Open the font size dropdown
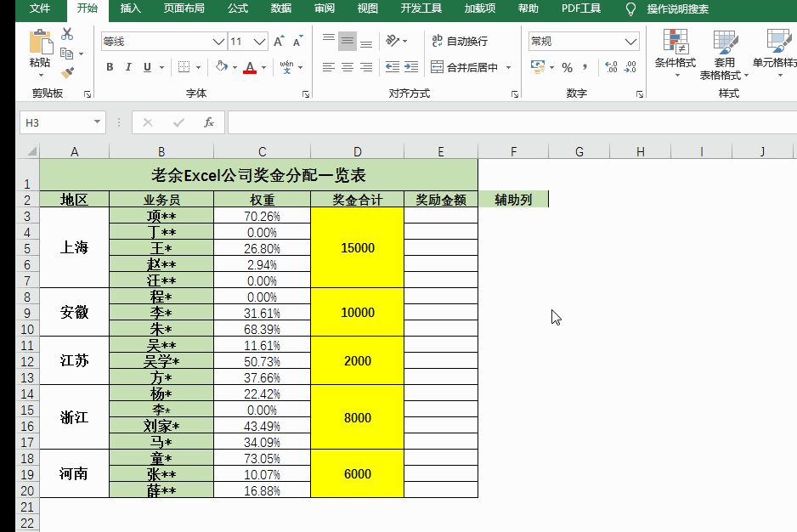Screen dimensions: 797x532 tap(260, 42)
